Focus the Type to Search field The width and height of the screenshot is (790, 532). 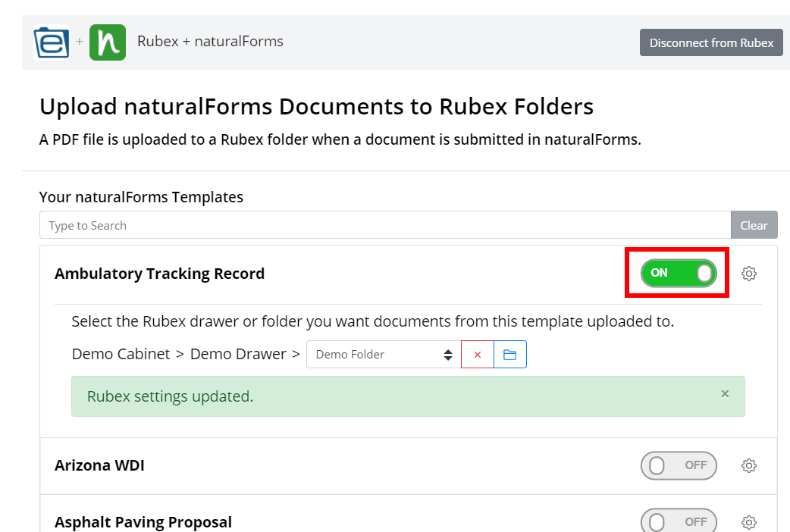pyautogui.click(x=385, y=225)
